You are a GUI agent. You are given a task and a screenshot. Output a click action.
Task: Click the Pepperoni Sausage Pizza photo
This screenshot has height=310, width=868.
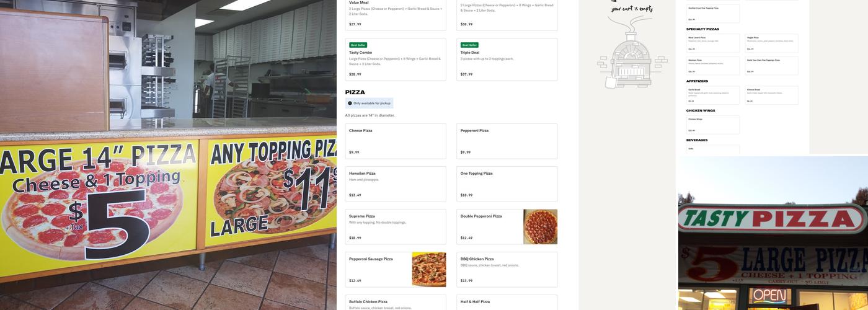pyautogui.click(x=428, y=270)
